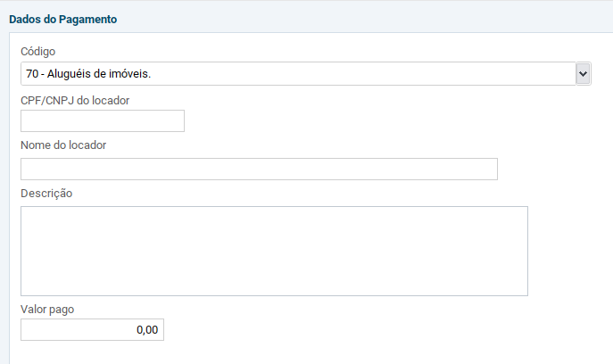Activate the wide text box above Descrição
This screenshot has width=613, height=364.
tap(259, 169)
